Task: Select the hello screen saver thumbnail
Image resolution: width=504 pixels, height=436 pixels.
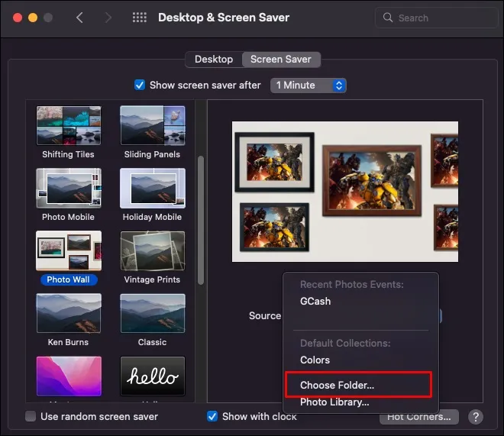Action: (x=153, y=376)
